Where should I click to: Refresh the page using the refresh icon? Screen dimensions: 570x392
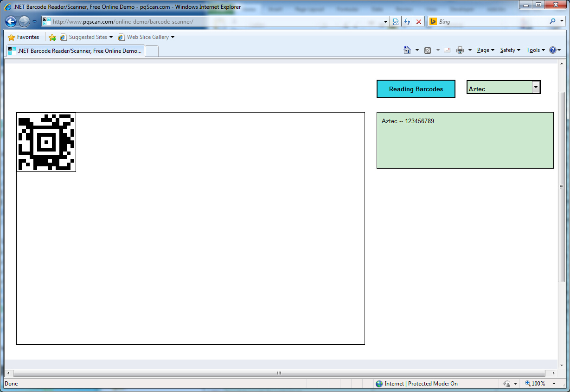[x=407, y=22]
